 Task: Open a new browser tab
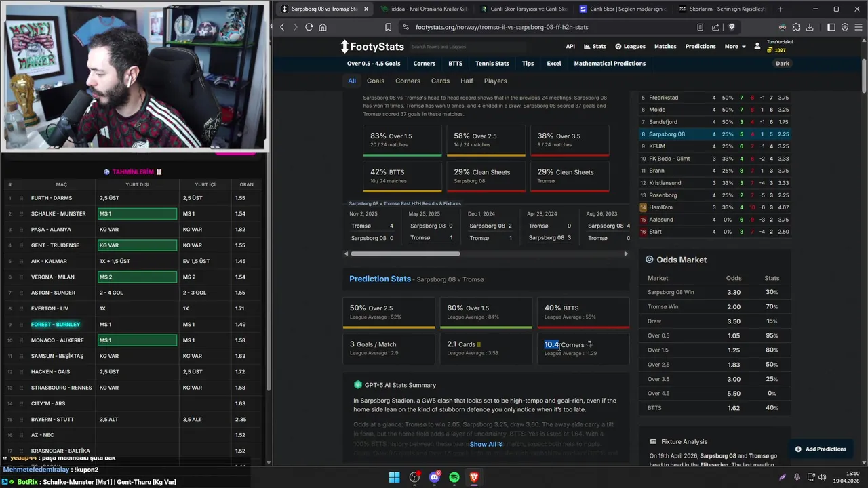click(780, 9)
